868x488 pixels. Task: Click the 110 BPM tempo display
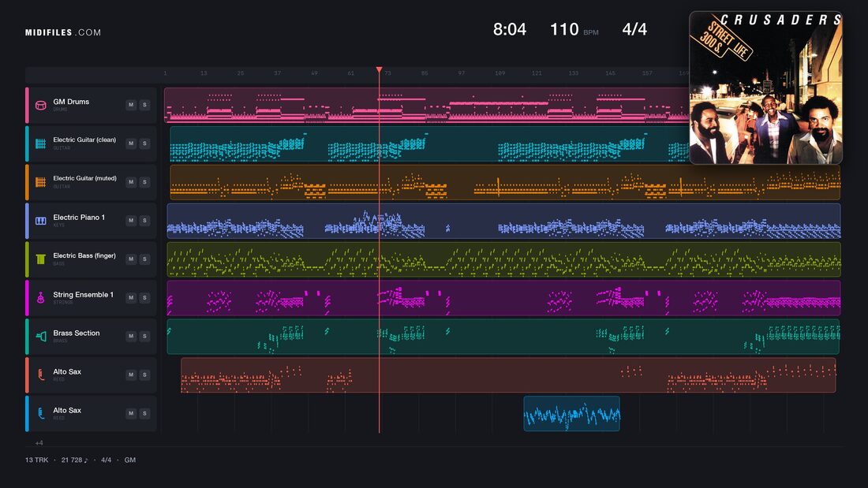(x=574, y=29)
